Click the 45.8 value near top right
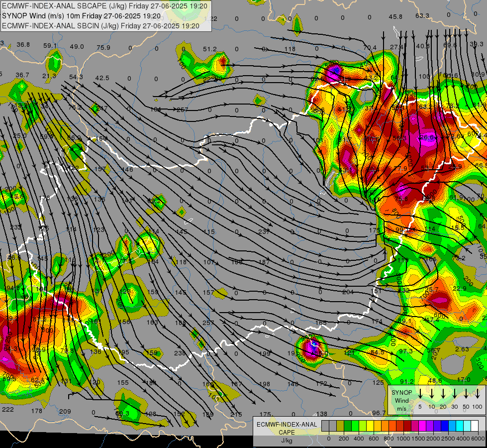This screenshot has height=448, width=487. click(x=395, y=17)
